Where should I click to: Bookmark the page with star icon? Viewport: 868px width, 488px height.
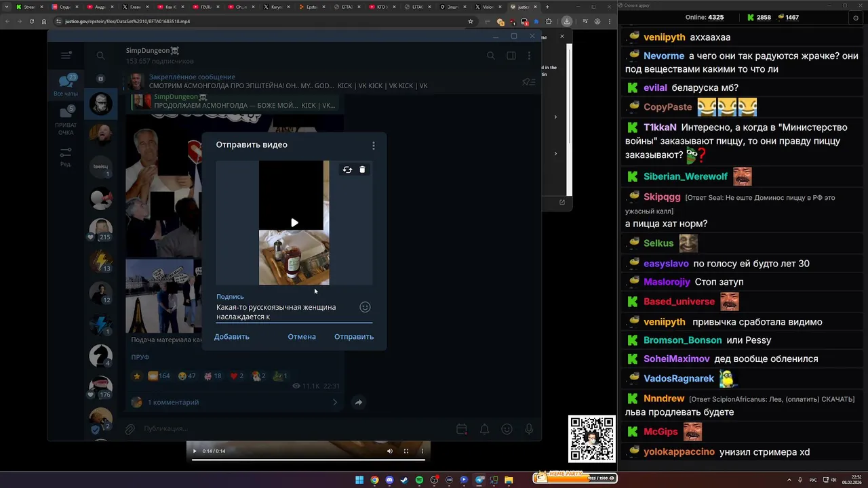(471, 21)
